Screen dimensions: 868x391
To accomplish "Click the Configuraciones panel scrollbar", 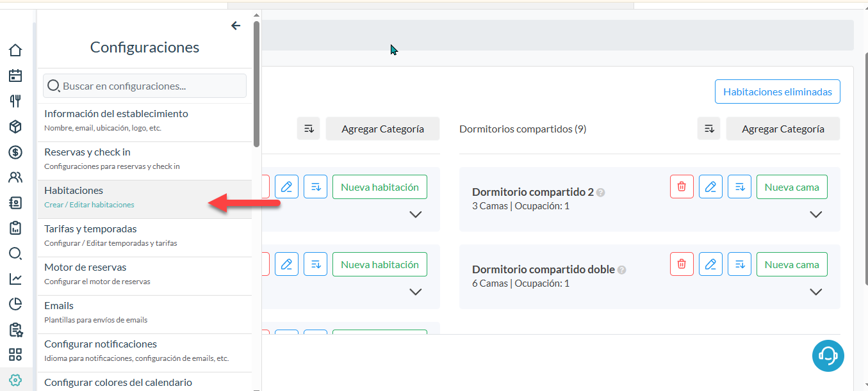I will pos(256,83).
